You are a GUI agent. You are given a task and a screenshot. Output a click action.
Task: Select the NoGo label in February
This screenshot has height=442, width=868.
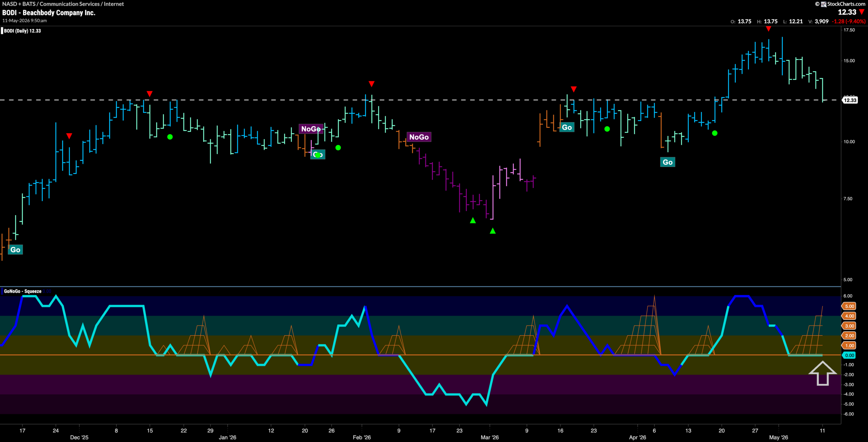tap(419, 137)
